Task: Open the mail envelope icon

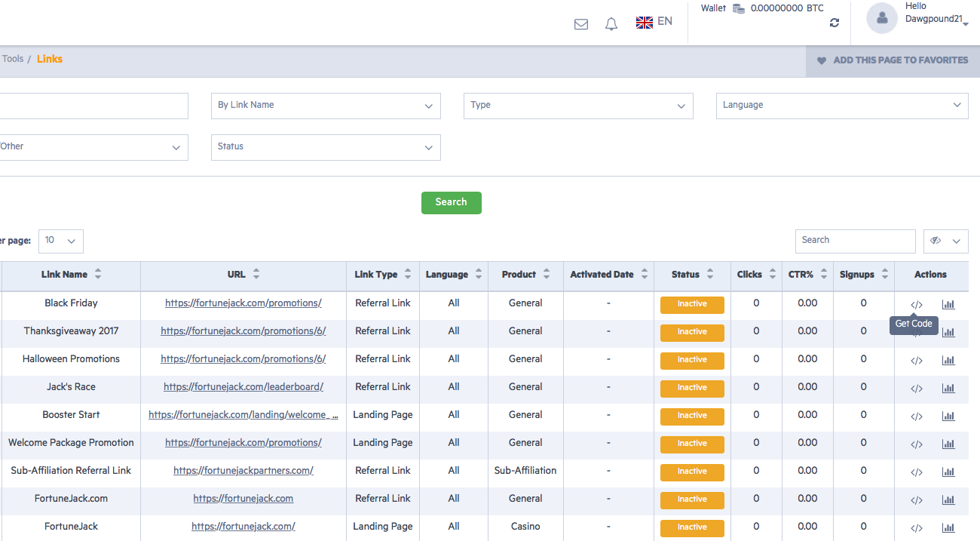Action: pos(581,24)
